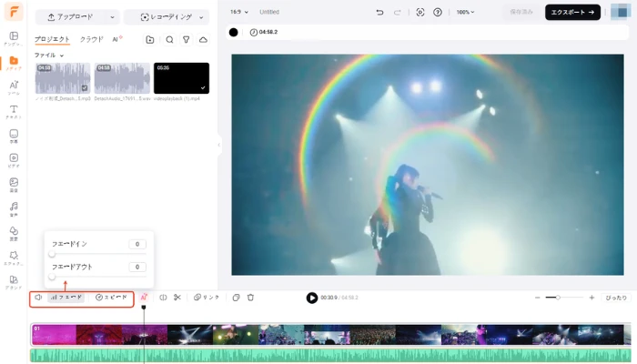Click the スピード speed button
Viewport: 637px width, 364px height.
click(x=111, y=298)
